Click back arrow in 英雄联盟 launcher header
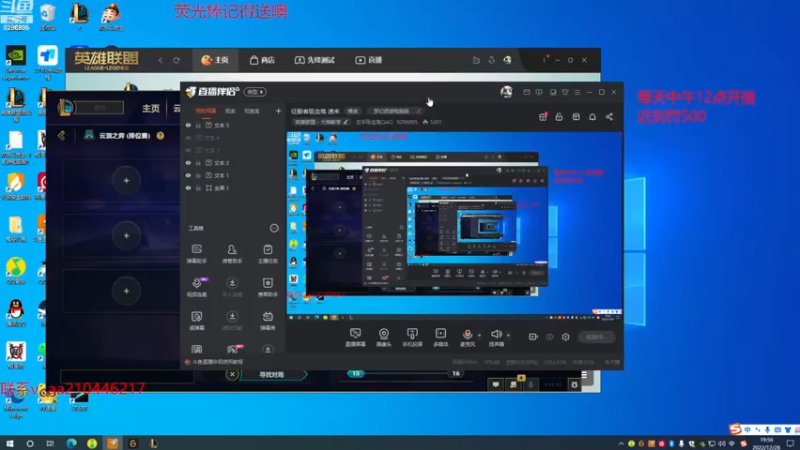The width and height of the screenshot is (800, 450). (x=160, y=60)
